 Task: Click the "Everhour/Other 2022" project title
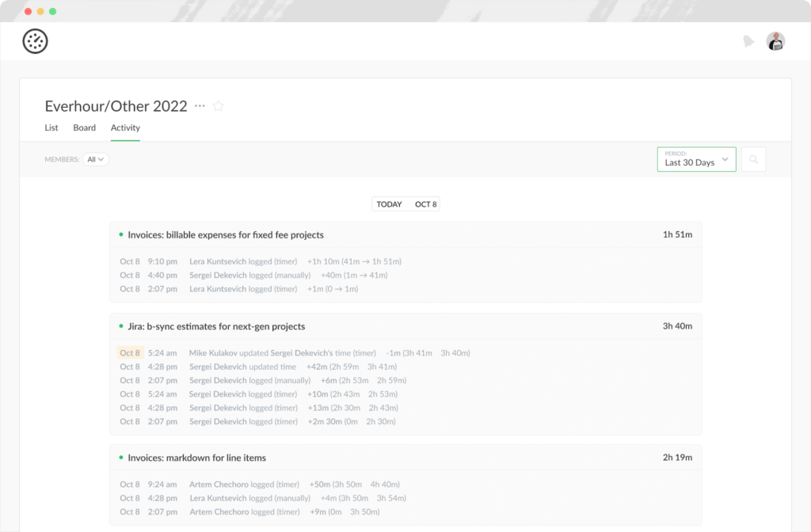[x=116, y=105]
